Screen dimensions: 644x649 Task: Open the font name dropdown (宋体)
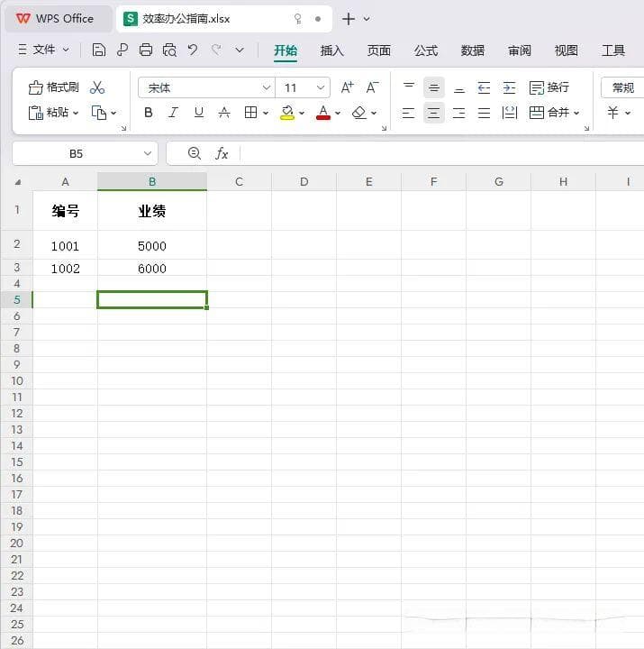(x=267, y=87)
